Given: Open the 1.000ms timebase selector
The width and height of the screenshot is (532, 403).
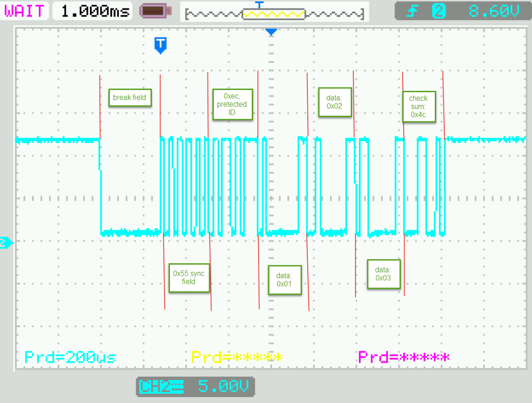Looking at the screenshot, I should click(x=94, y=10).
